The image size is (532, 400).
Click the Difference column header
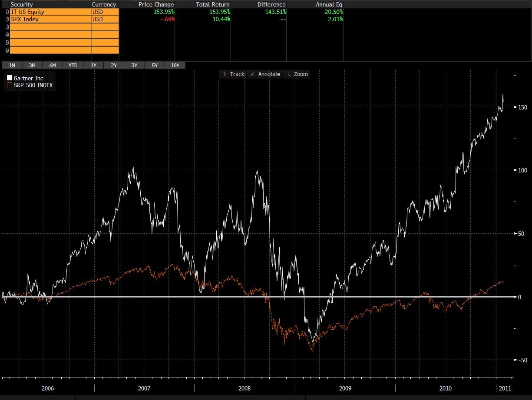point(271,4)
